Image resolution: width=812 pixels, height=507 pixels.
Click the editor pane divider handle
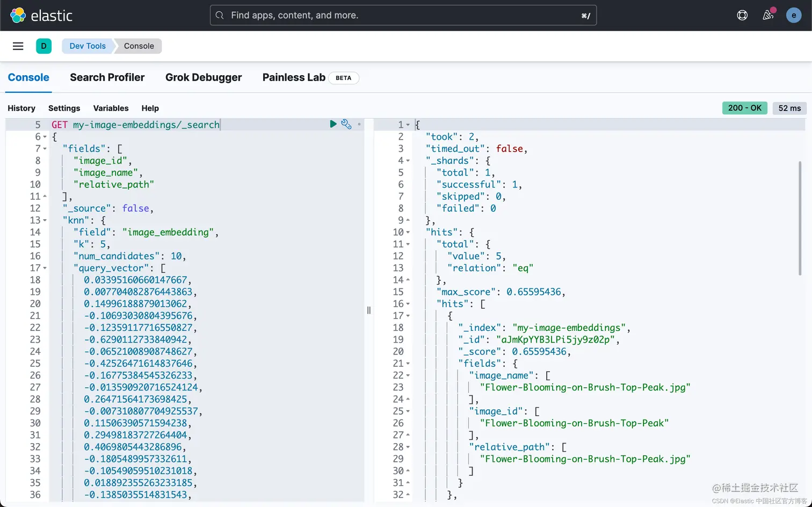pos(369,310)
